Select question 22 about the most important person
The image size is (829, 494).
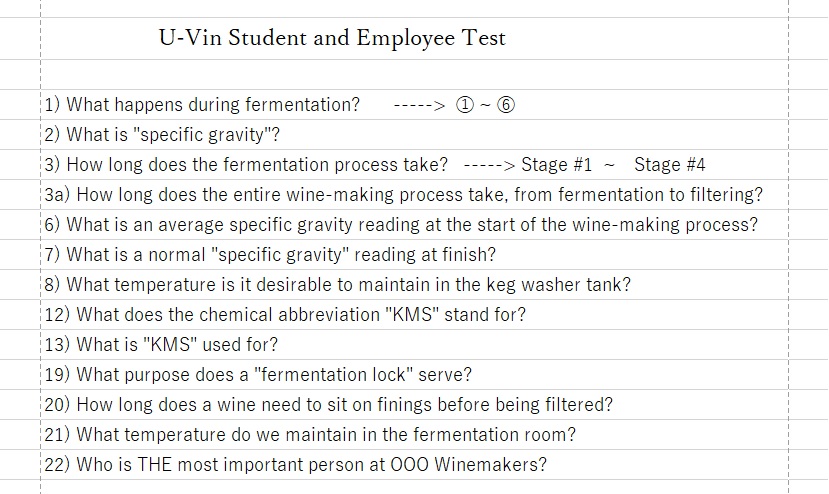(x=295, y=464)
